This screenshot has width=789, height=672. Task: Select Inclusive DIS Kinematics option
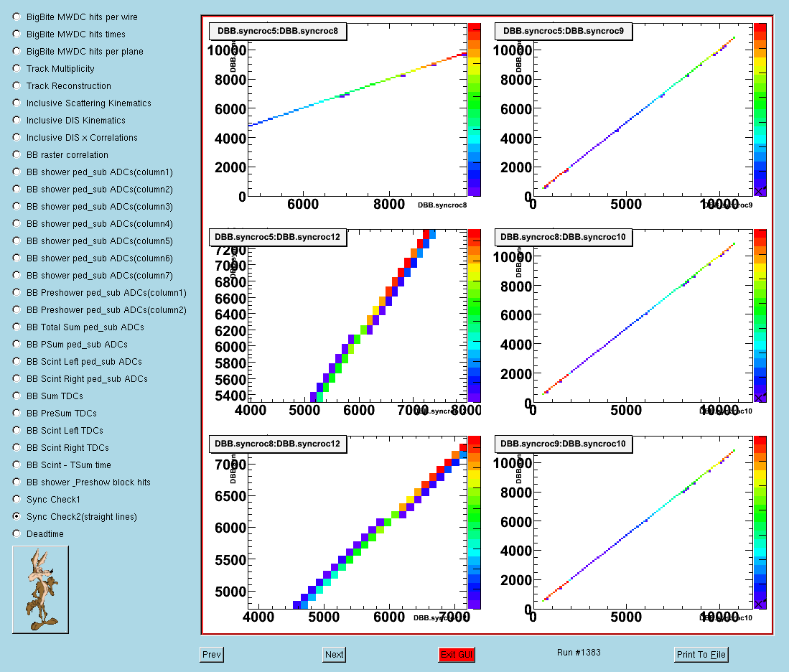[17, 120]
